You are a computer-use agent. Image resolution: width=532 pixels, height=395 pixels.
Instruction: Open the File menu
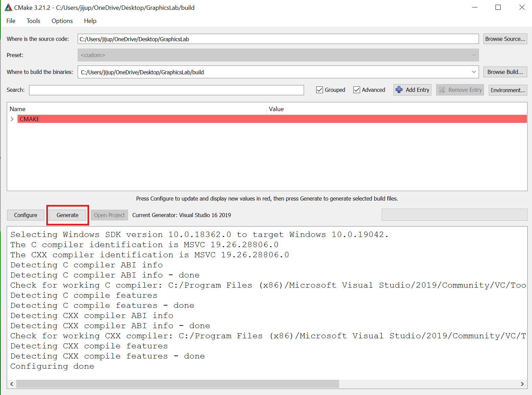pos(11,21)
